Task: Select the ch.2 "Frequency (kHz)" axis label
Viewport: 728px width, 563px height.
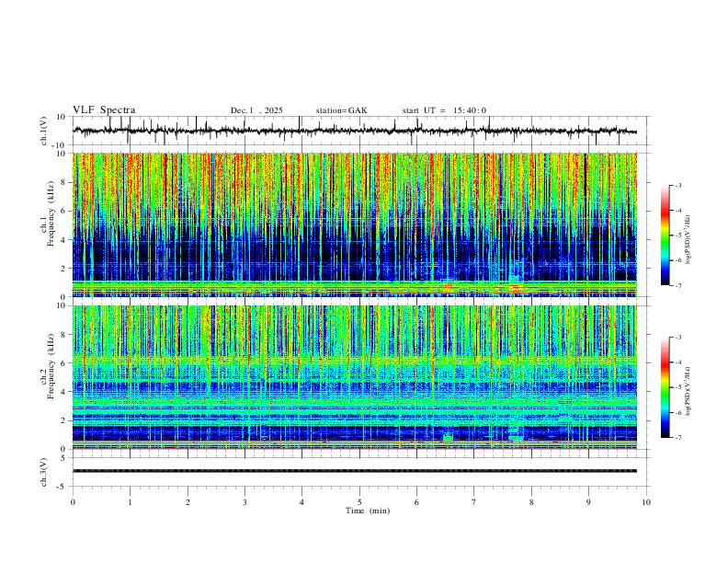Action: pyautogui.click(x=51, y=365)
